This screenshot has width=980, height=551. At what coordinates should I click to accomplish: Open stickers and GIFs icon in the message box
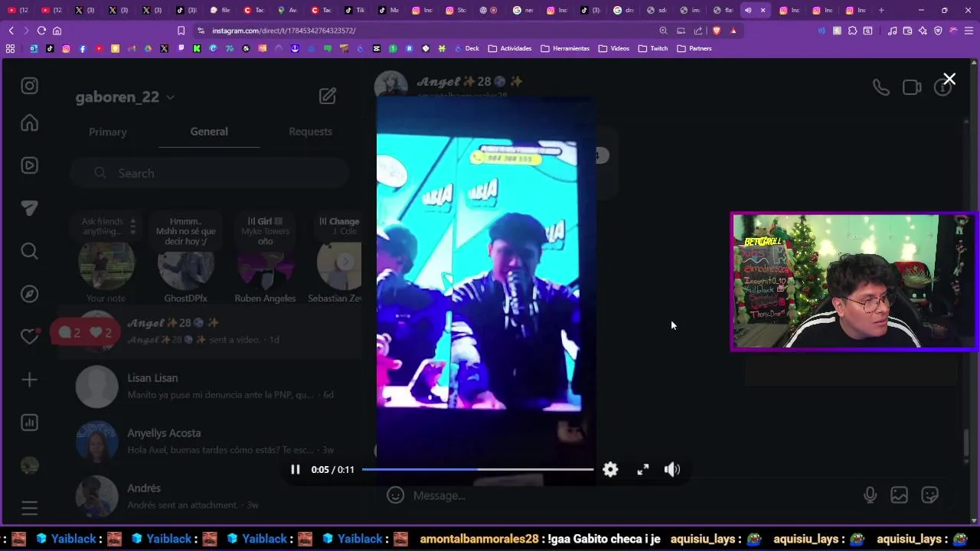click(930, 495)
